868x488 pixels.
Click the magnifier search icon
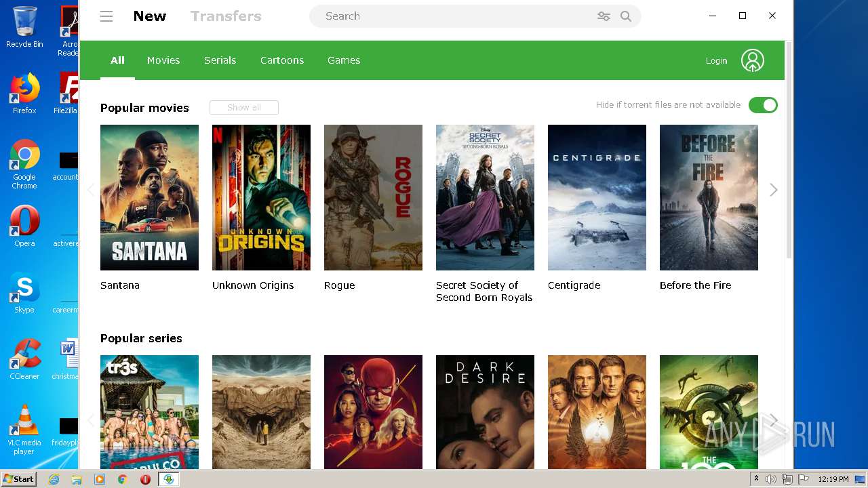pyautogui.click(x=626, y=16)
